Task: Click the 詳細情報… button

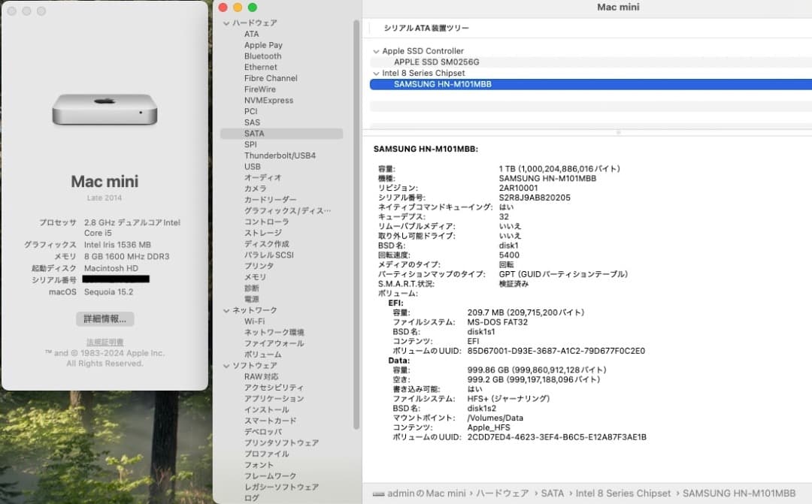Action: click(x=104, y=318)
